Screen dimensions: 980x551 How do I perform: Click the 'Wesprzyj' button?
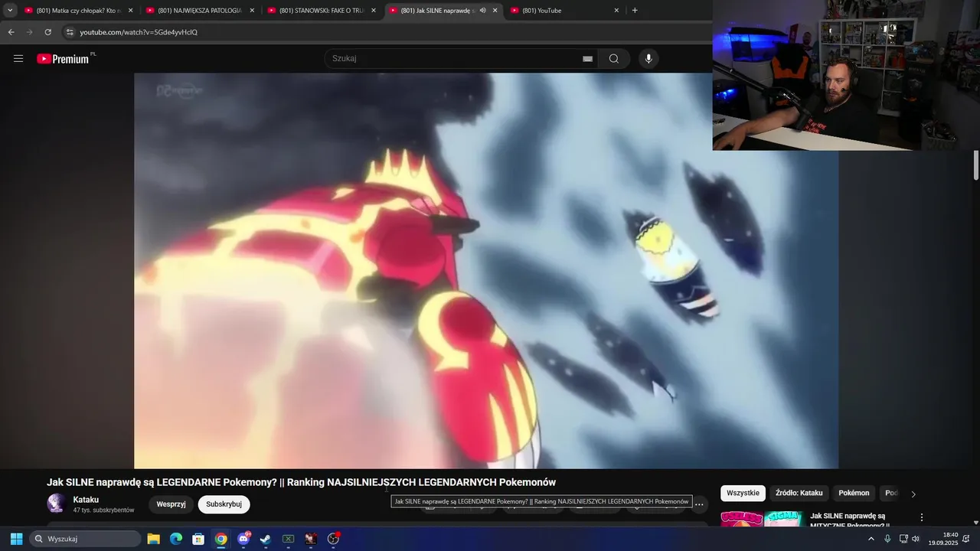coord(171,504)
